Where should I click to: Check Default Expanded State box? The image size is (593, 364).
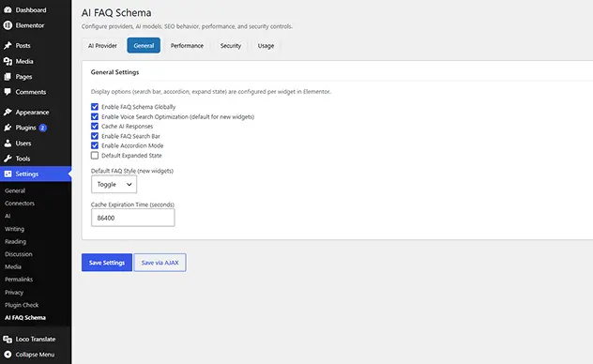[x=95, y=156]
